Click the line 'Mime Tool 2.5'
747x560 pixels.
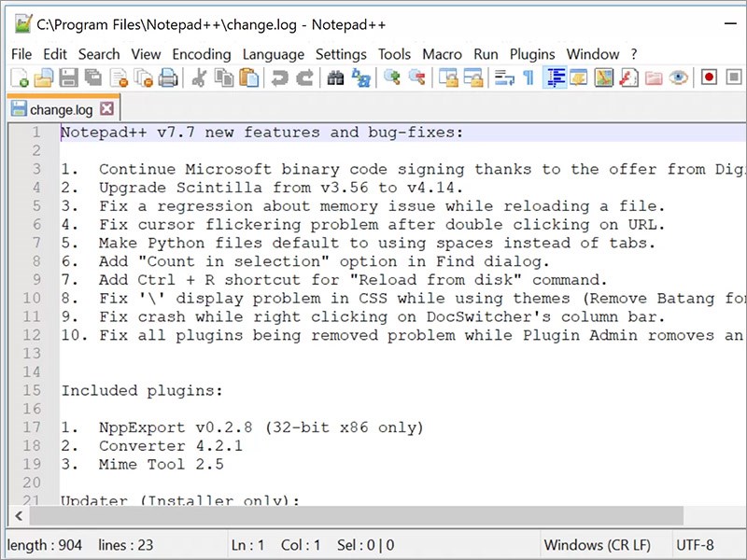[x=161, y=464]
